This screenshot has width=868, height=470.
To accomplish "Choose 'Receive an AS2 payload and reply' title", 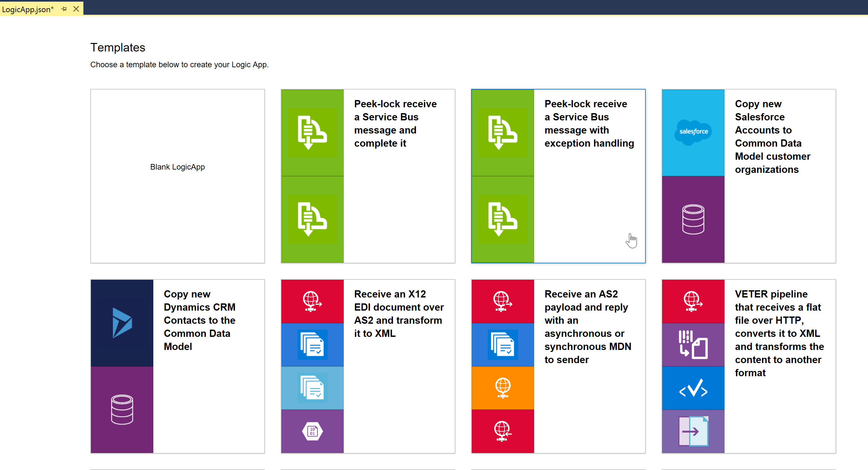I will [588, 327].
